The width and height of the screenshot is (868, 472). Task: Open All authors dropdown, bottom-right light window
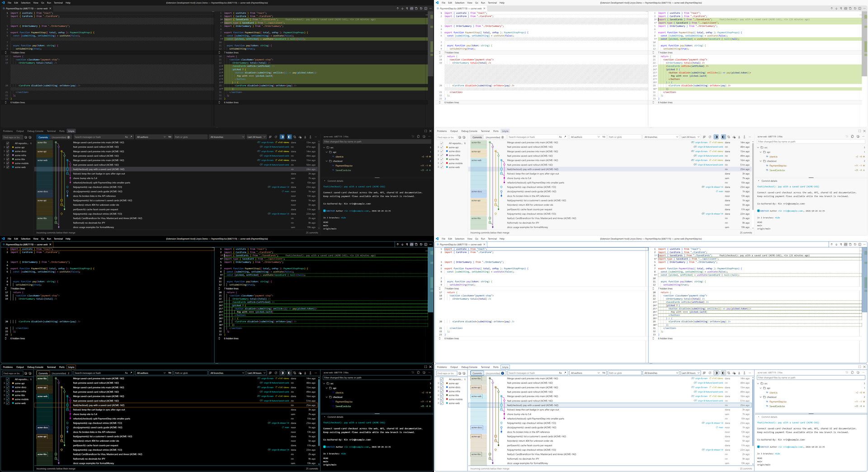coord(585,373)
